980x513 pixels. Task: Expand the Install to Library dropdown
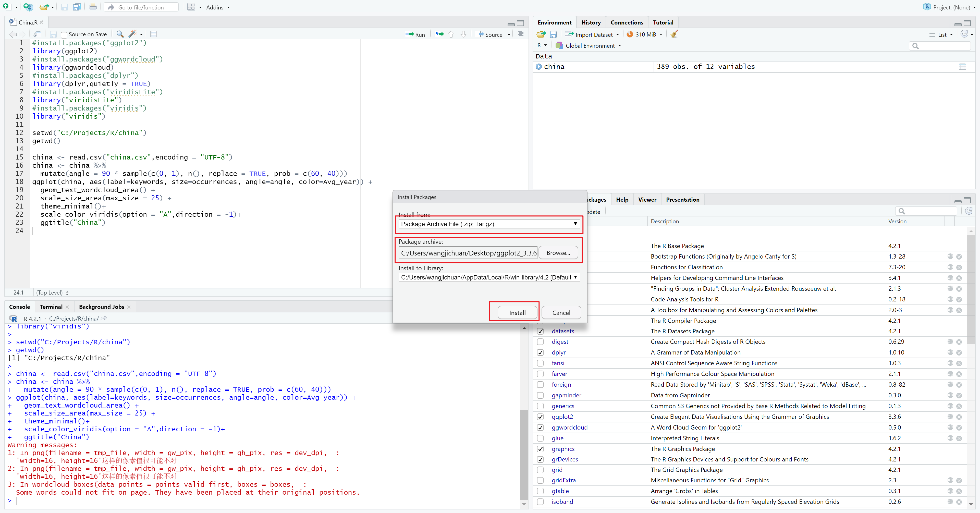point(489,277)
